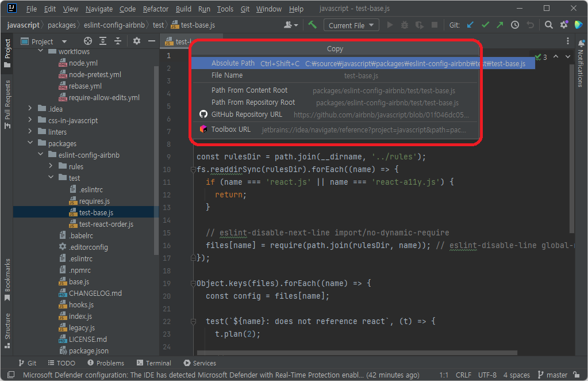Open the Current File run configuration dropdown
Screen dimensions: 588x381
click(x=351, y=25)
